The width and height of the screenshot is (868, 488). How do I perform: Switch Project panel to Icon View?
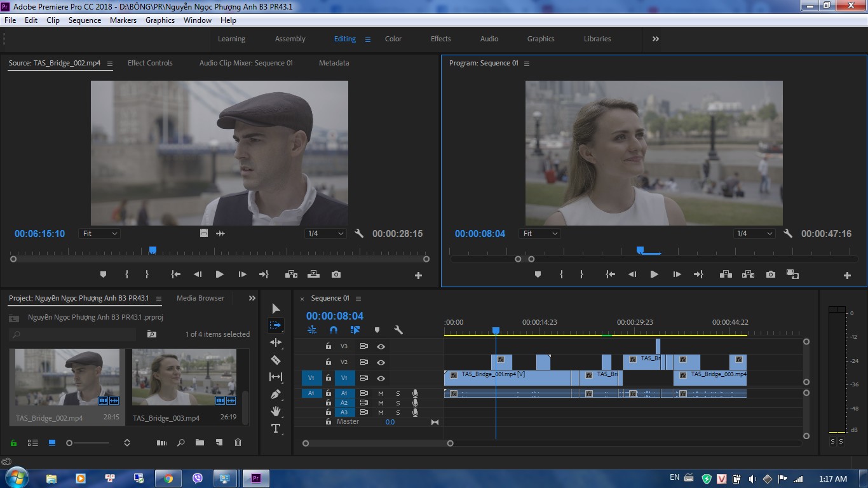pos(52,443)
